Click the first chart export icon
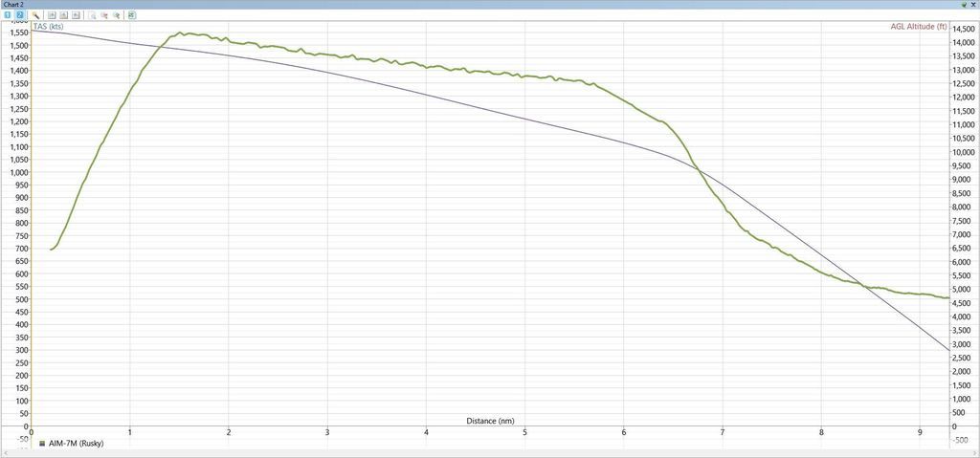 52,15
